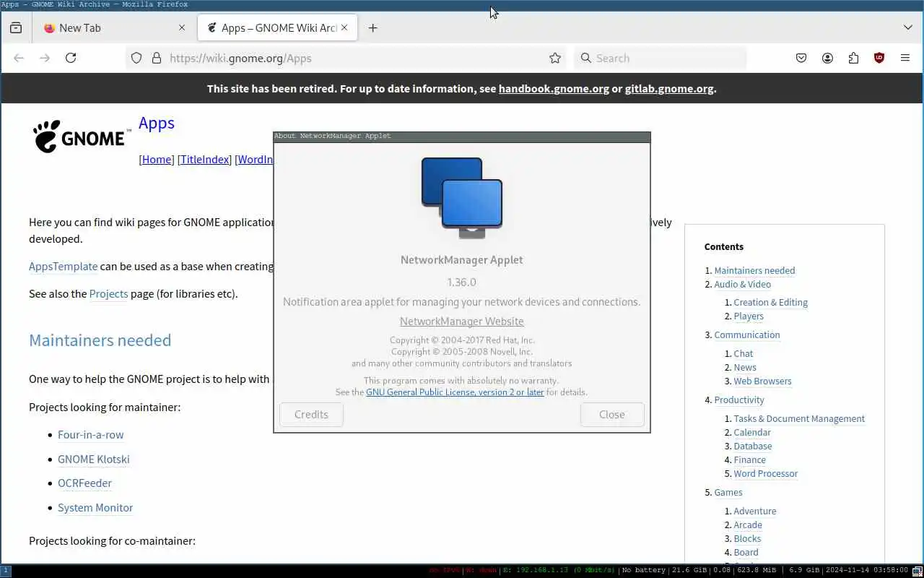This screenshot has height=578, width=924.
Task: Click the NetworkManager Applet computers icon
Action: click(x=462, y=197)
